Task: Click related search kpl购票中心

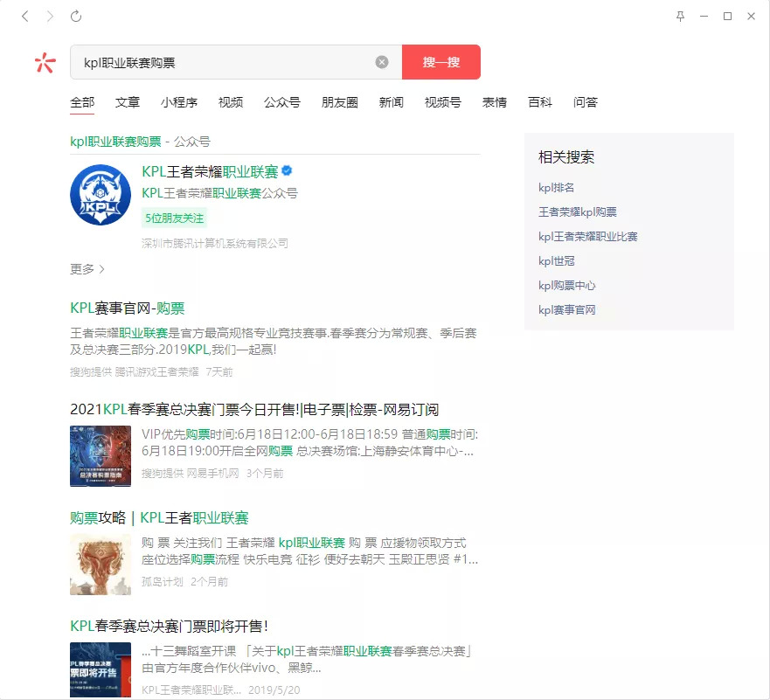Action: point(567,286)
